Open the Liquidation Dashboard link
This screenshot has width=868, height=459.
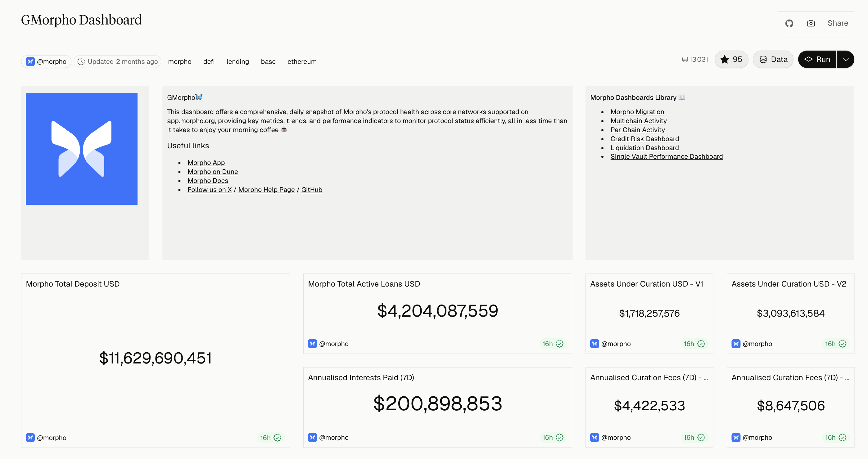[644, 148]
